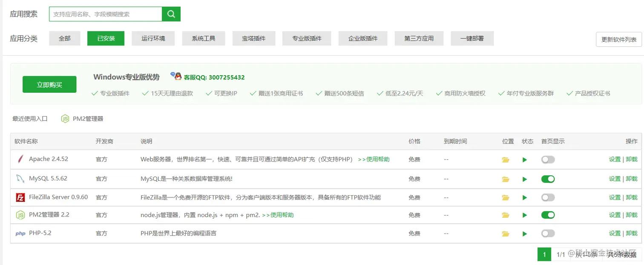This screenshot has width=644, height=265.
Task: Click the MySQL dolphin logo icon
Action: click(20, 179)
